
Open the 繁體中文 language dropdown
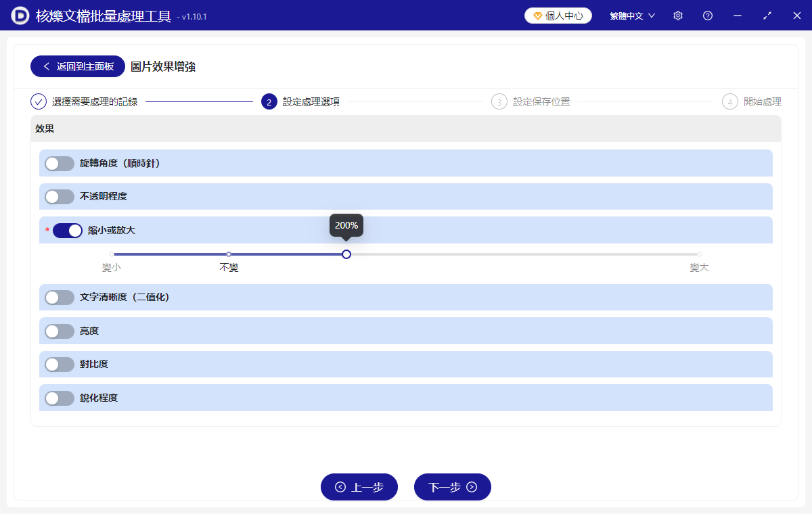coord(631,15)
